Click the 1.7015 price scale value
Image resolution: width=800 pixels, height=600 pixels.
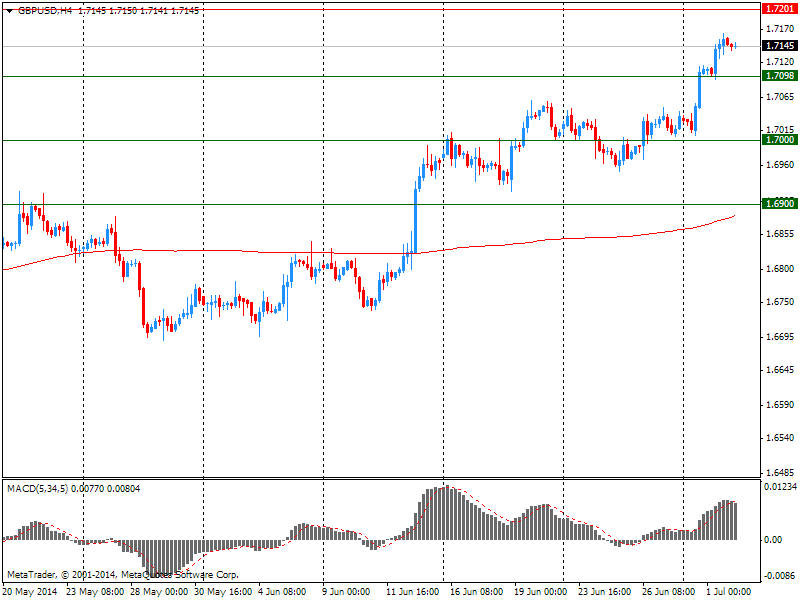point(780,130)
